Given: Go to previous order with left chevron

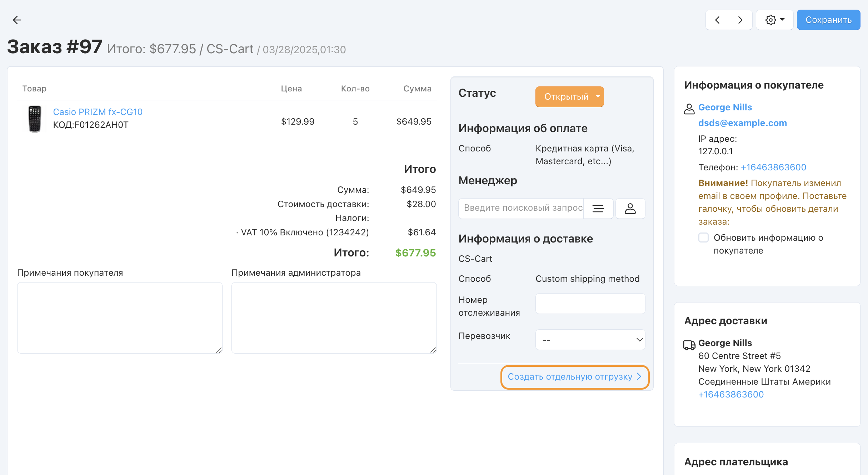Looking at the screenshot, I should (717, 20).
